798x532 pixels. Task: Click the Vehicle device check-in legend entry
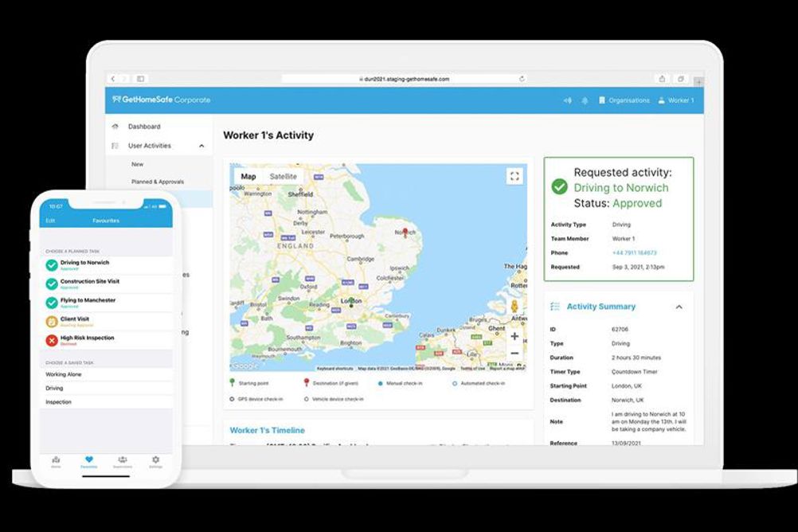pos(334,399)
